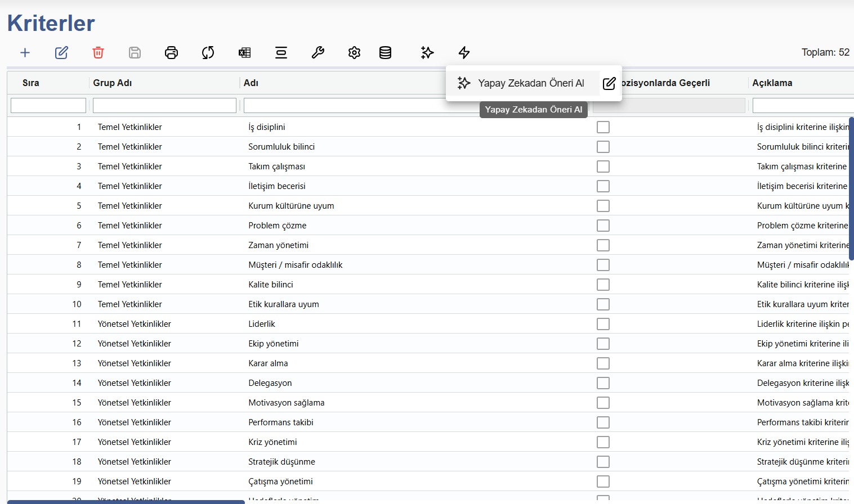
Task: Sort by the Adı column header
Action: click(251, 83)
